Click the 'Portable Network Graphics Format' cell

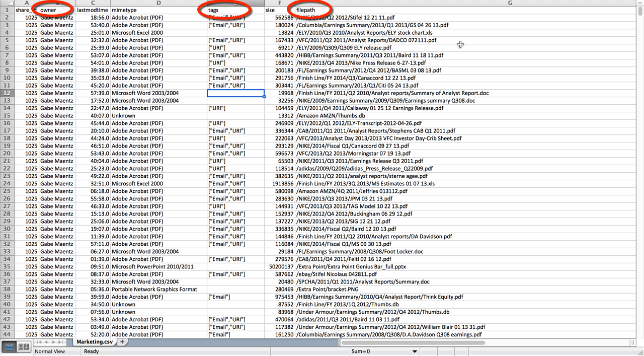pos(158,290)
